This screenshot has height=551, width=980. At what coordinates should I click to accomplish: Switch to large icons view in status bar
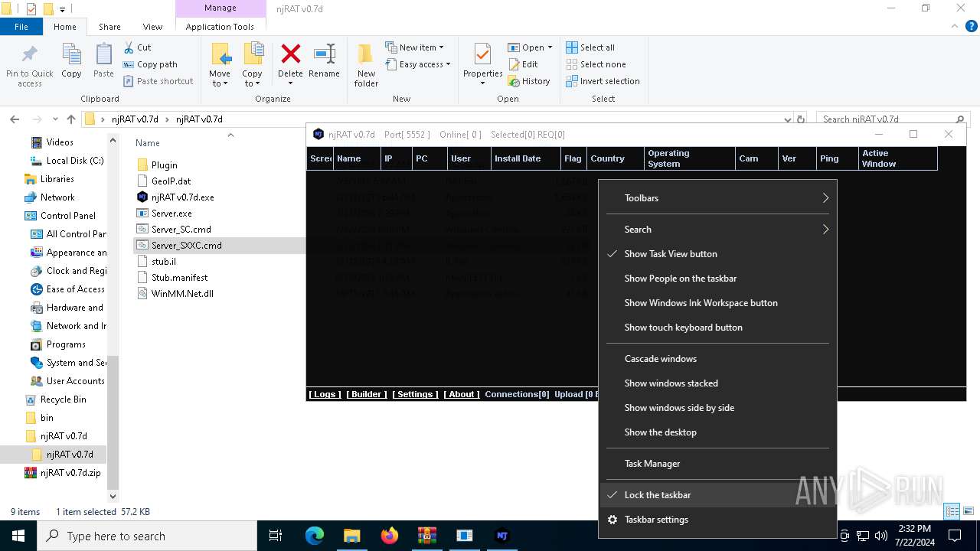tap(969, 511)
